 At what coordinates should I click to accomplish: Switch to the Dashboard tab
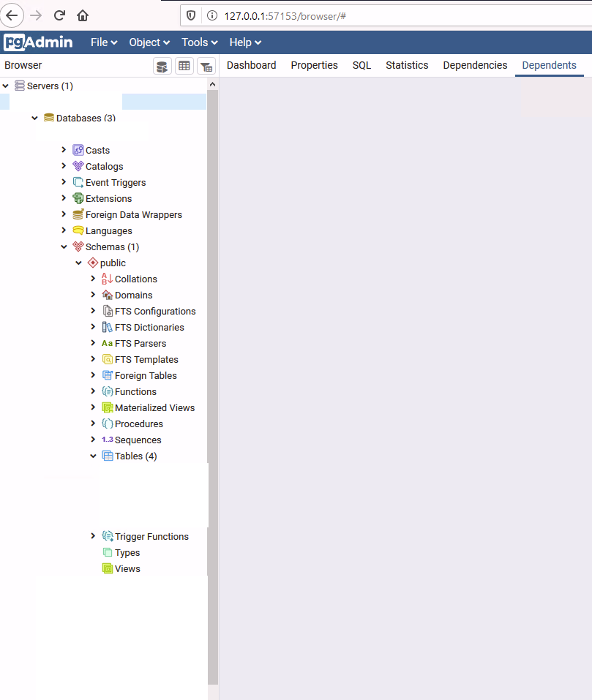click(251, 65)
